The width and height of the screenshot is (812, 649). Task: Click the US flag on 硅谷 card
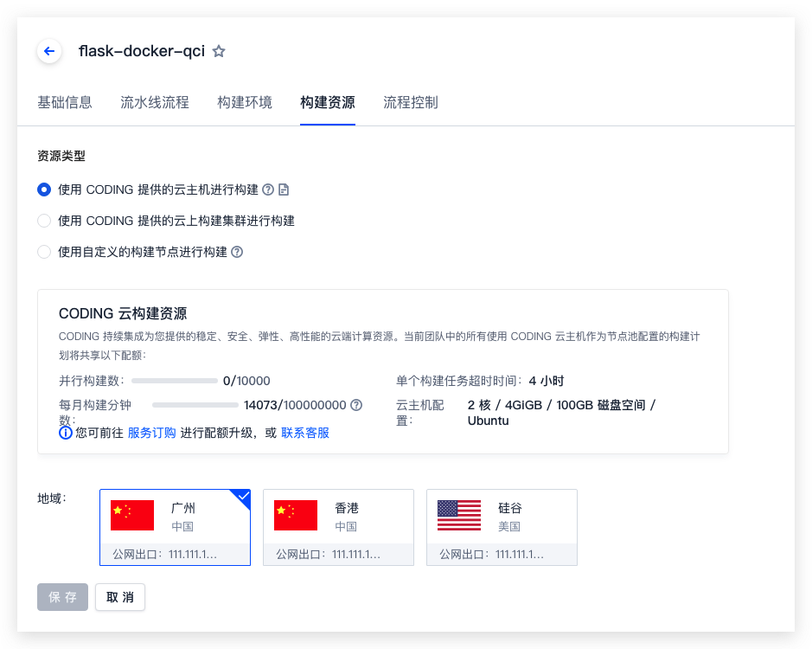459,515
